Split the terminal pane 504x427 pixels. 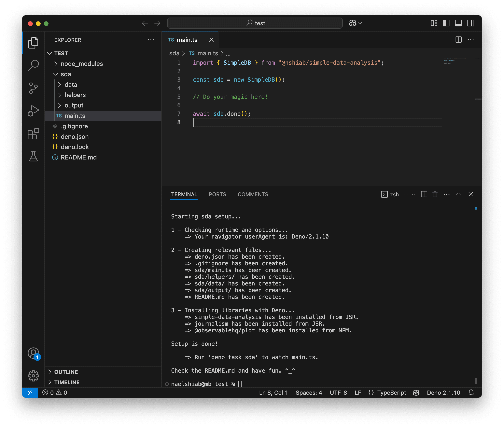pyautogui.click(x=424, y=194)
